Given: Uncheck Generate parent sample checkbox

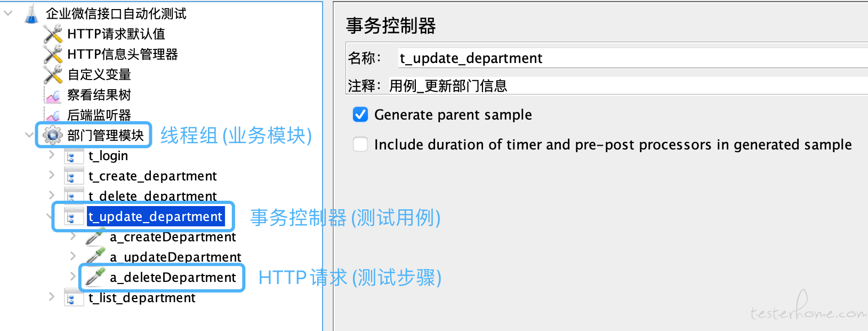Looking at the screenshot, I should click(x=360, y=115).
